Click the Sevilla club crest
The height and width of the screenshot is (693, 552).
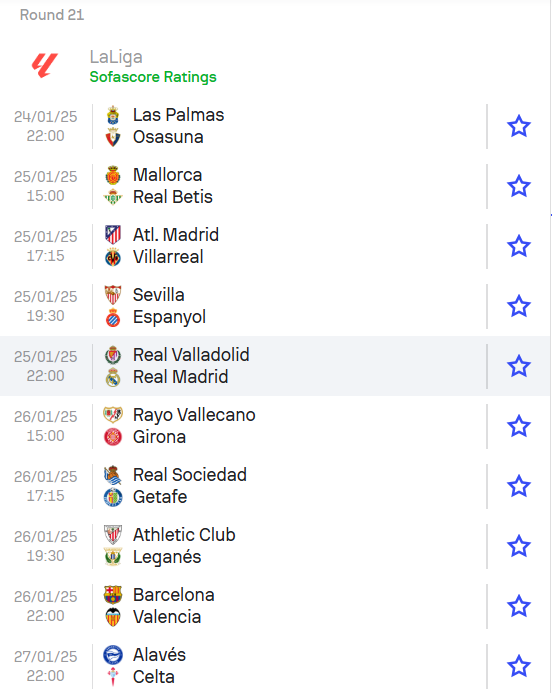[113, 295]
